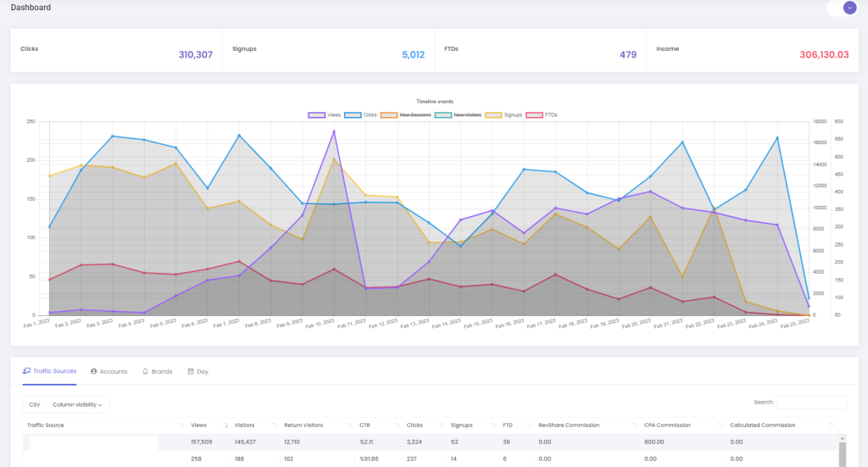Click the Feb 25, 2023 axis label
This screenshot has width=868, height=467.
(795, 324)
